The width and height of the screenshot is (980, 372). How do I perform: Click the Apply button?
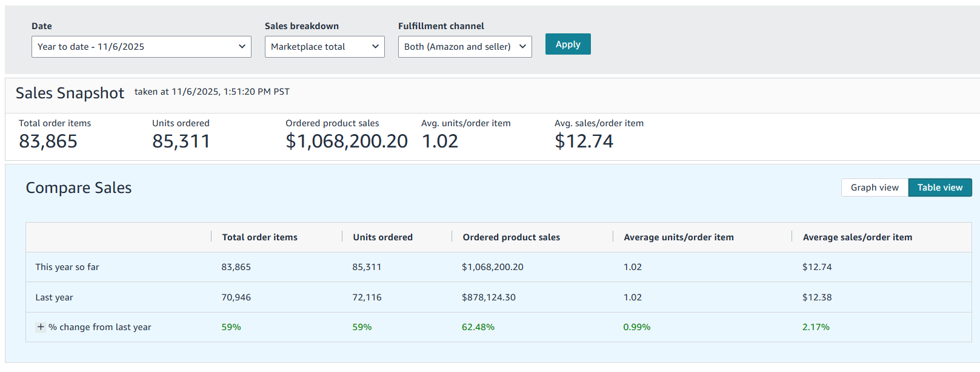(x=568, y=44)
